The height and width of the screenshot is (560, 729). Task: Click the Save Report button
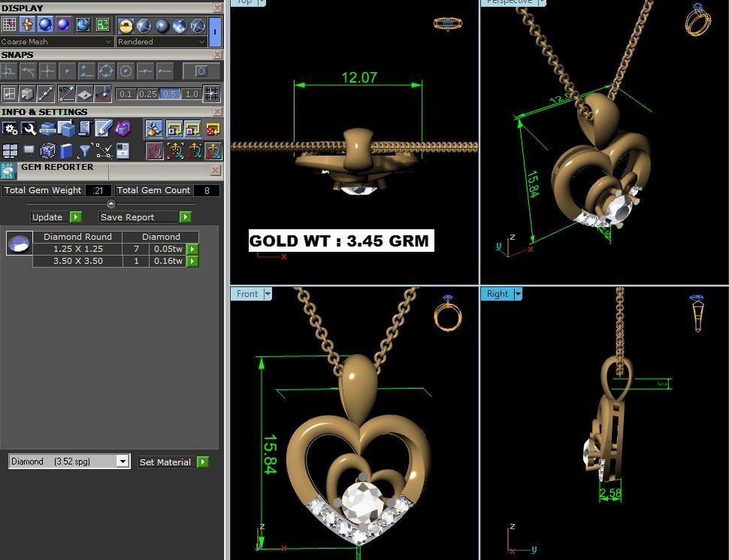145,217
